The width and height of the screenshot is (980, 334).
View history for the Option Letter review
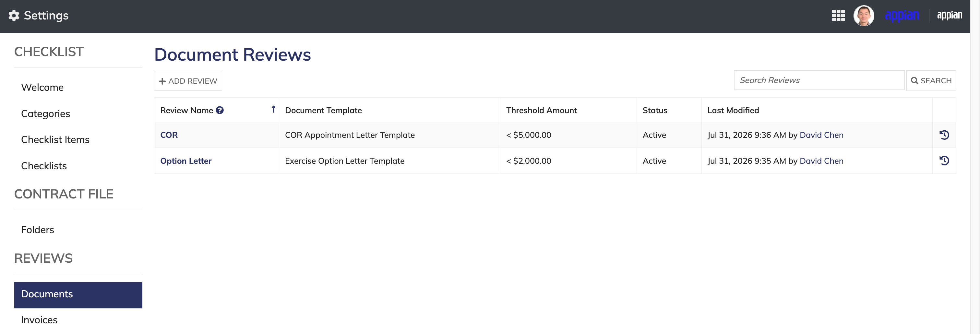944,161
